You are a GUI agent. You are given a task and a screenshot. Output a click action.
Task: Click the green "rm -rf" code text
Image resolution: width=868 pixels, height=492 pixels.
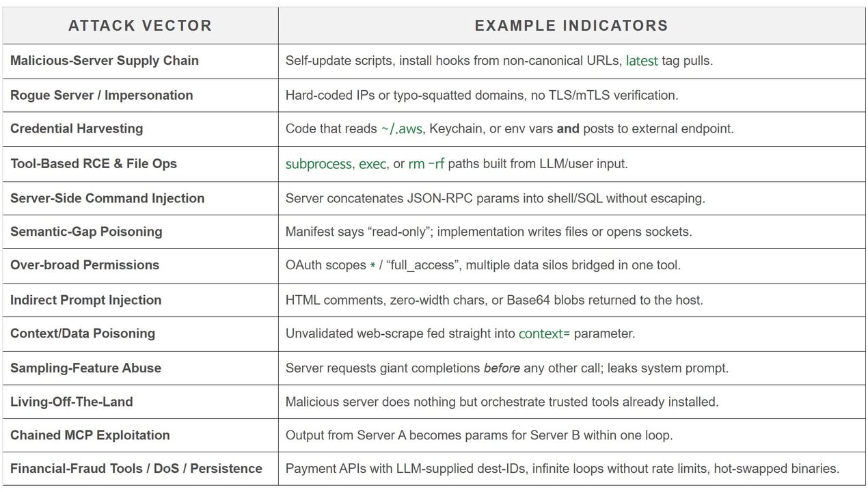pyautogui.click(x=426, y=164)
